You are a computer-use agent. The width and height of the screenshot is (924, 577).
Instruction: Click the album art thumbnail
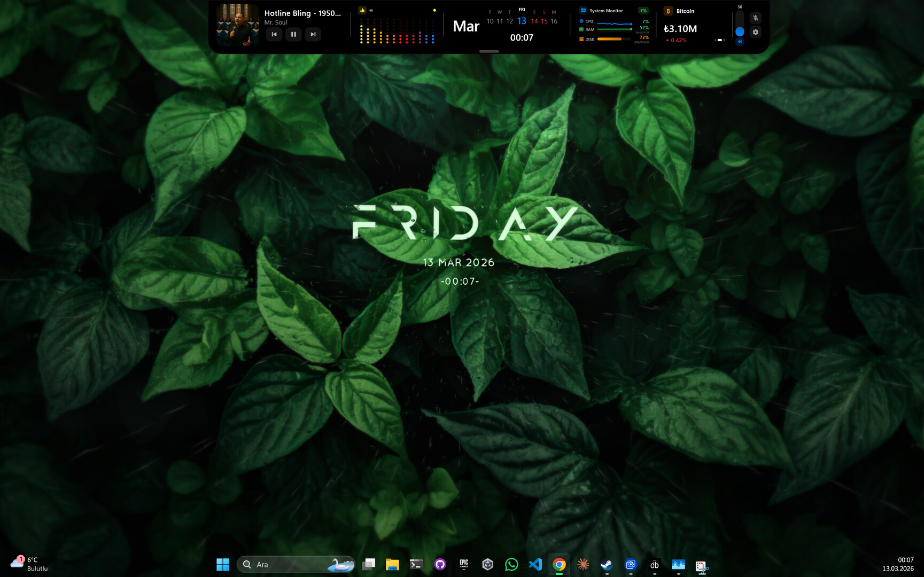tap(238, 25)
